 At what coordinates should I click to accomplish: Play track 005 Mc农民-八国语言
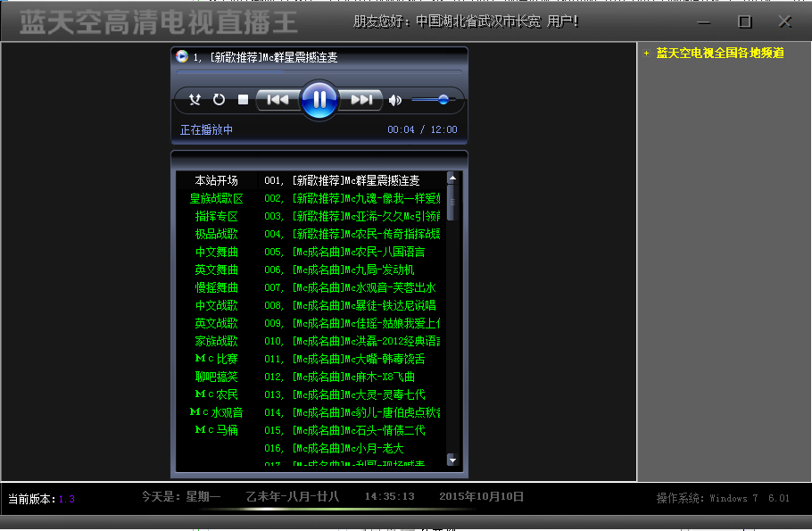344,252
